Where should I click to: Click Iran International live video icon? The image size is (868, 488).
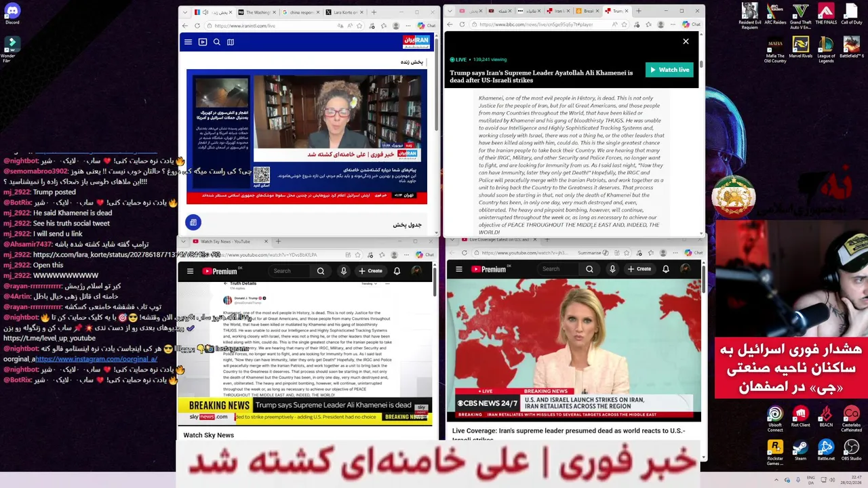(202, 42)
